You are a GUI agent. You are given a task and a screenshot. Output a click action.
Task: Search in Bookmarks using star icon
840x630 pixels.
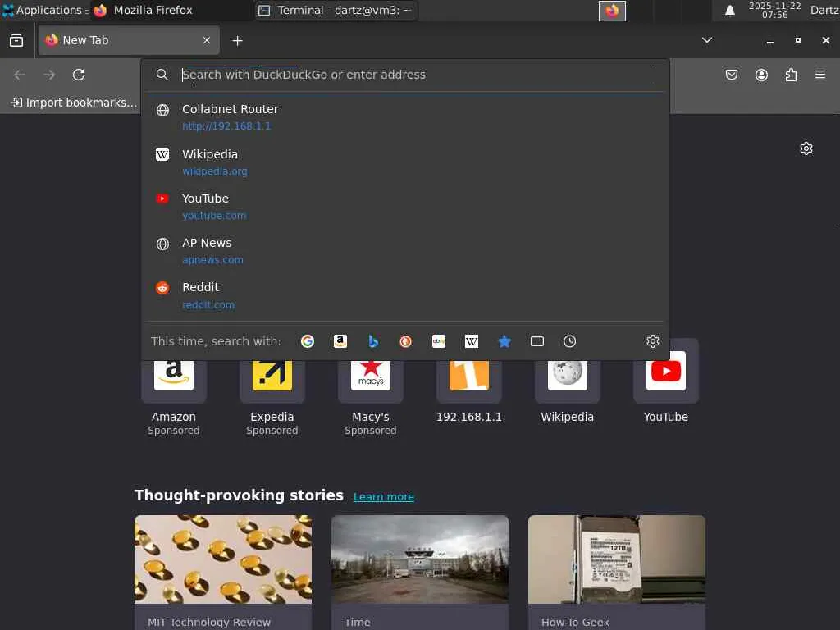click(504, 341)
